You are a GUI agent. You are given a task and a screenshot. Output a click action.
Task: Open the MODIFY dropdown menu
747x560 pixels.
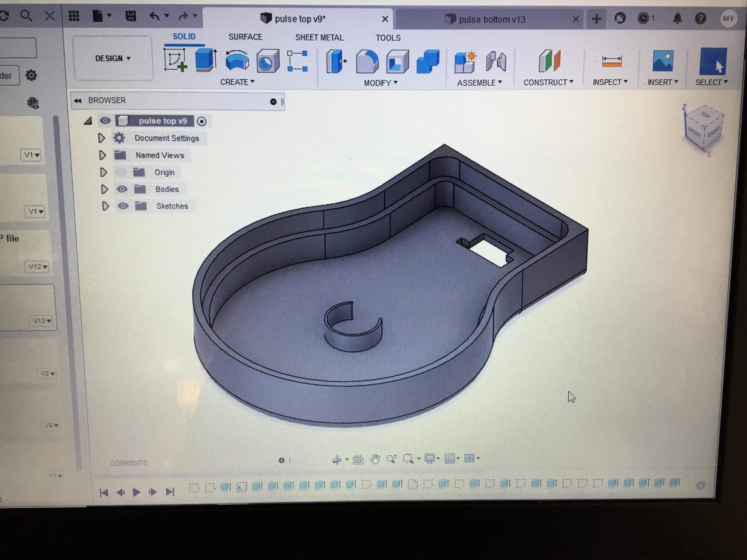(381, 83)
